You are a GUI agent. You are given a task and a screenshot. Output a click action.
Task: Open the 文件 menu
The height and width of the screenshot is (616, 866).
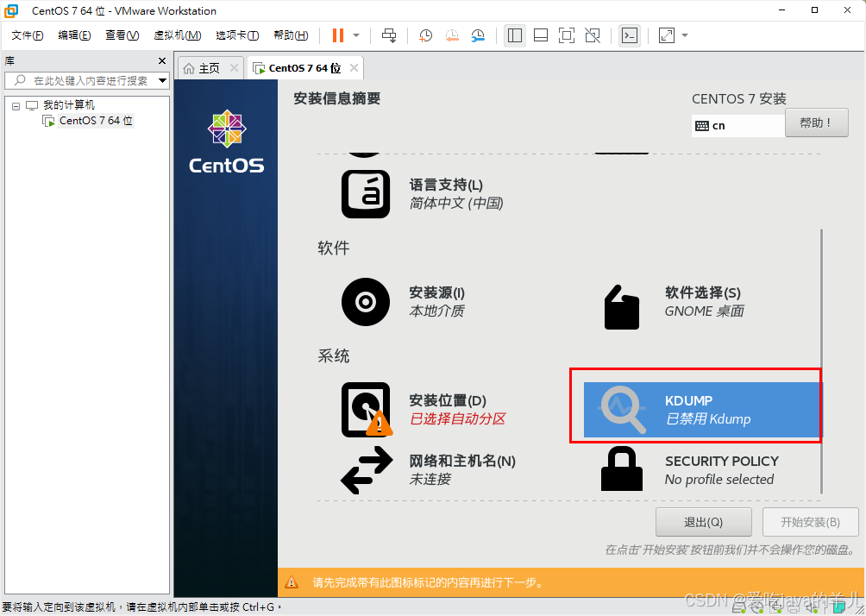coord(27,35)
